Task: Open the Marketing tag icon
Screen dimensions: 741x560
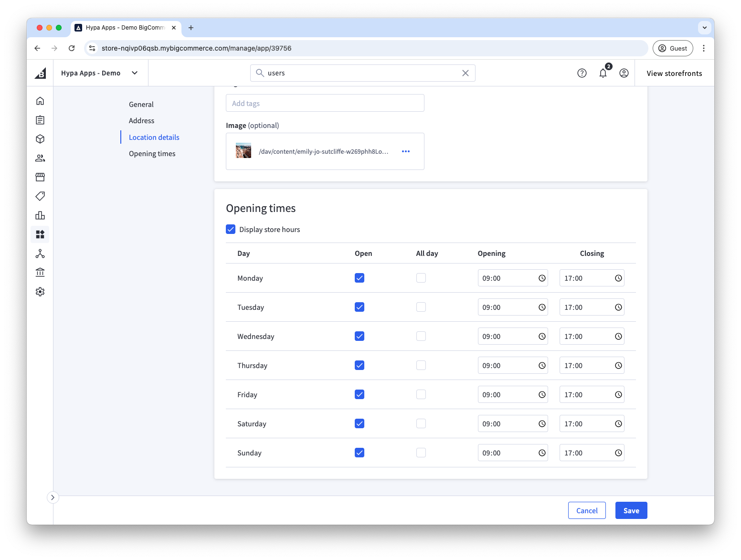Action: point(40,196)
